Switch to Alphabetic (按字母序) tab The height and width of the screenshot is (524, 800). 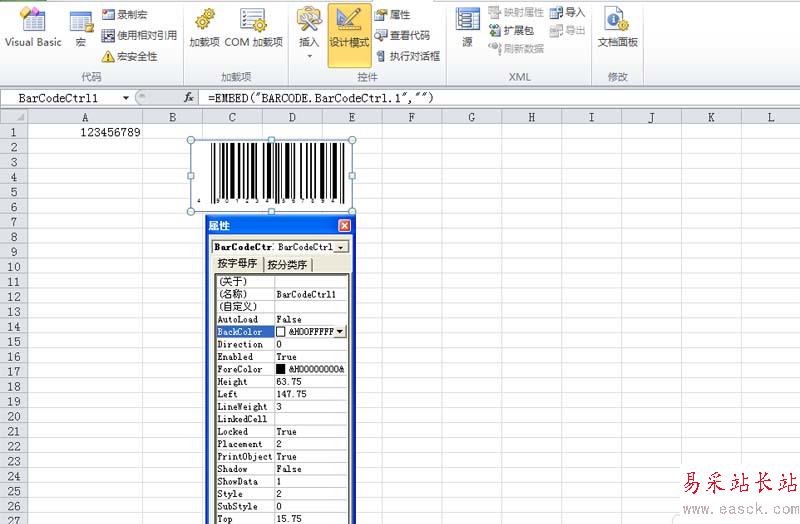pos(237,263)
